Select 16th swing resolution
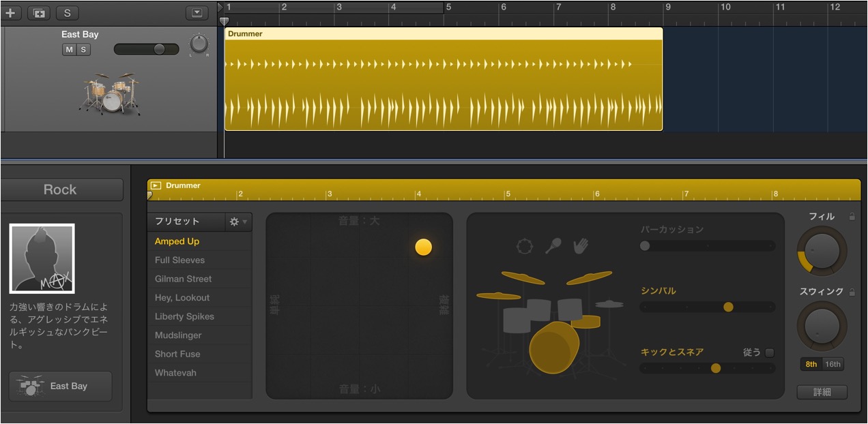This screenshot has height=424, width=868. (833, 364)
